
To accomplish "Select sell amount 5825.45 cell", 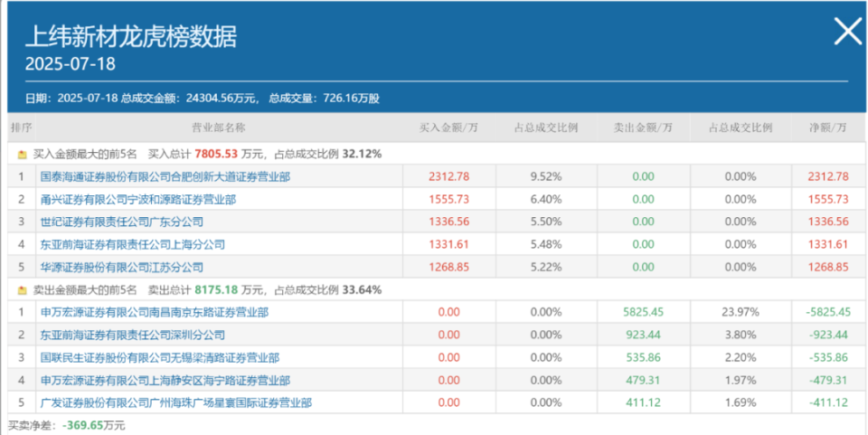I will pyautogui.click(x=643, y=313).
